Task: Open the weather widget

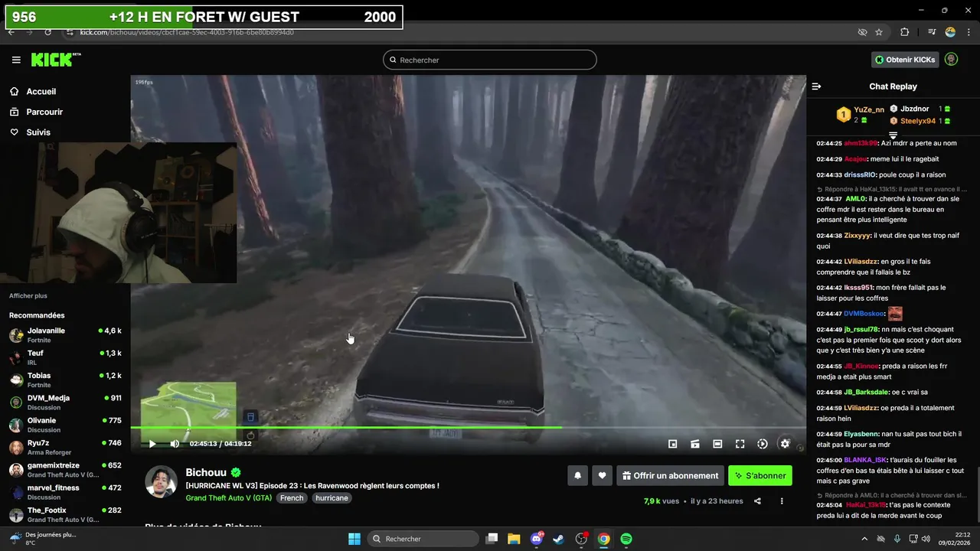Action: pyautogui.click(x=43, y=539)
